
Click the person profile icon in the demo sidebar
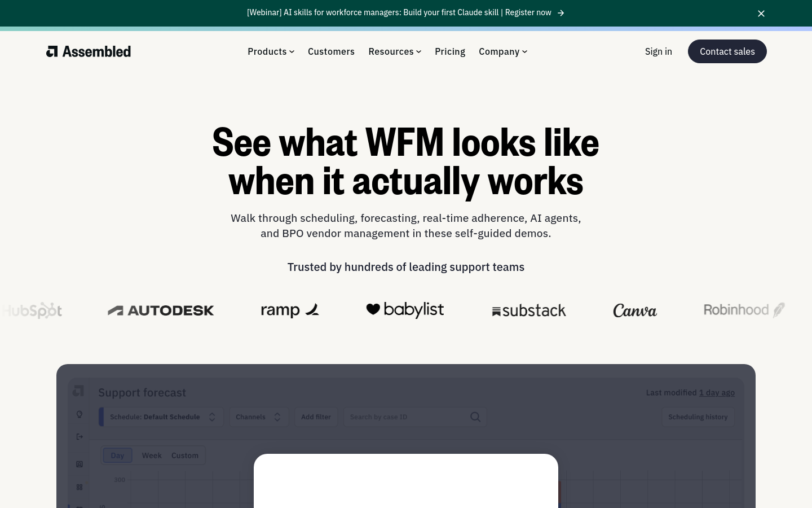click(80, 464)
